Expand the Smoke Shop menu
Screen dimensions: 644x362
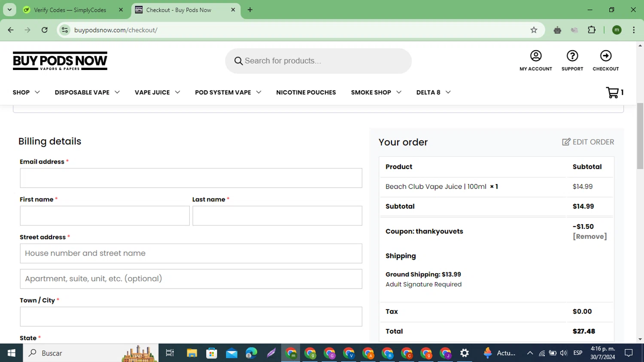point(376,92)
